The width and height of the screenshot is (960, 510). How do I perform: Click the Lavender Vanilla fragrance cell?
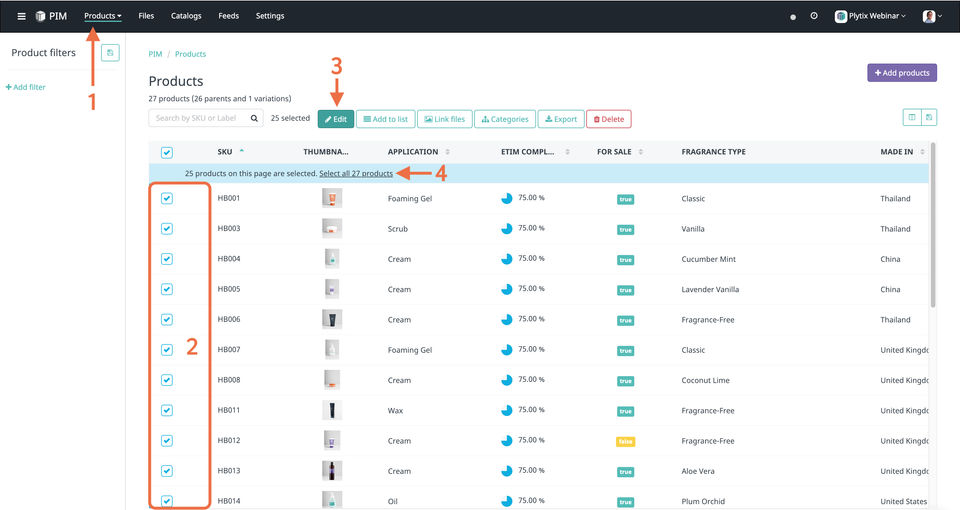pyautogui.click(x=710, y=289)
